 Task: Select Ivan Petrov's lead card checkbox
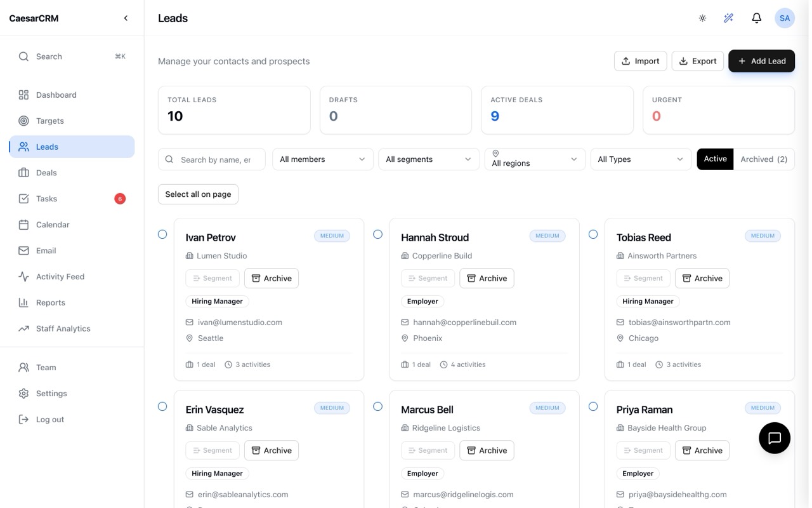[162, 234]
